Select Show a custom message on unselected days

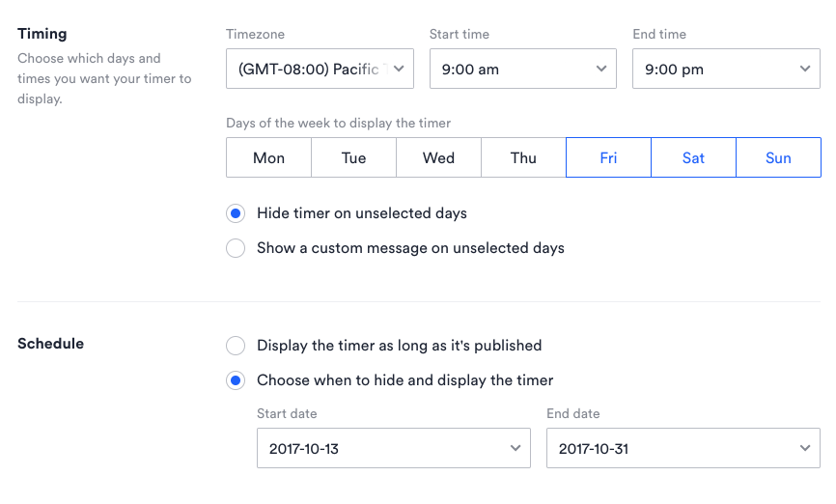tap(236, 248)
